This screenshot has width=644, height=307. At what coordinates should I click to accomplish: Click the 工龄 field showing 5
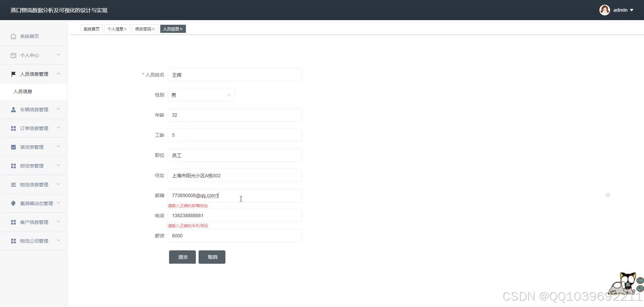234,135
